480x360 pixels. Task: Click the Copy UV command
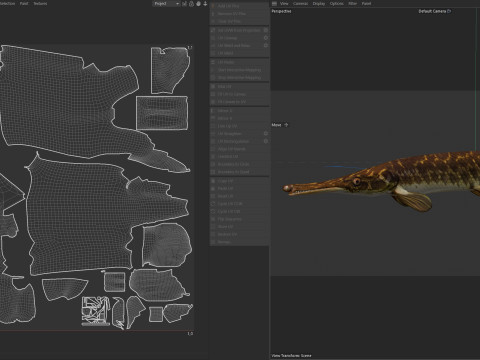239,181
